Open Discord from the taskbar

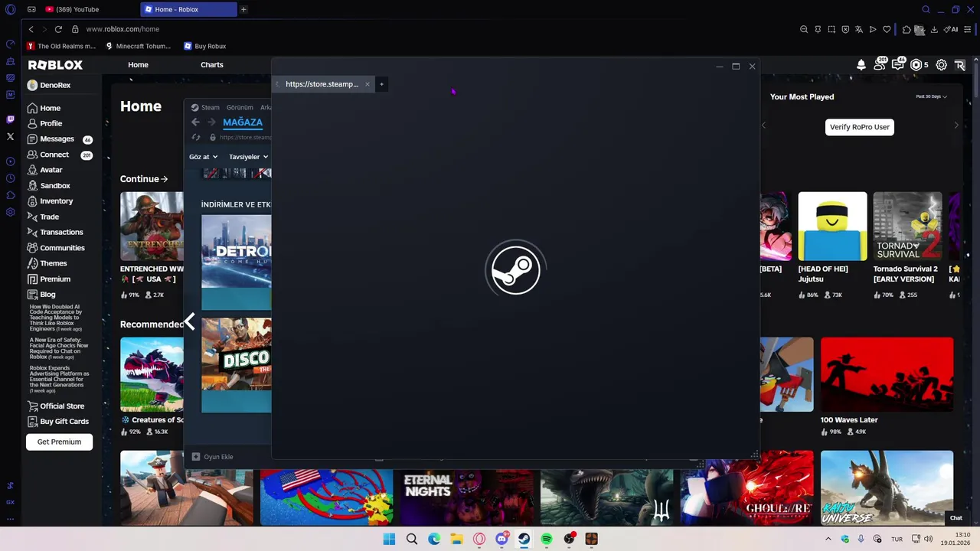pyautogui.click(x=501, y=540)
